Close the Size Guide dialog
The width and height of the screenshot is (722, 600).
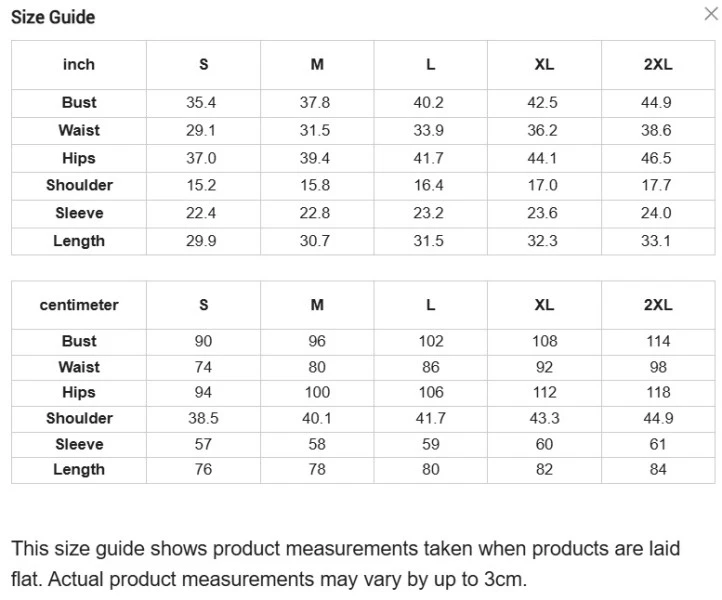tap(709, 14)
